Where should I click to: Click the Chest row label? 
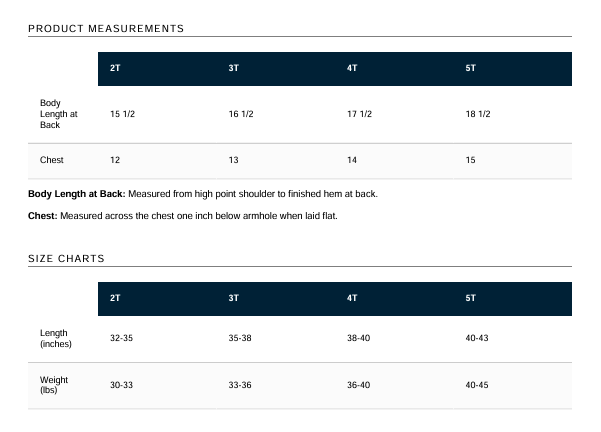click(x=52, y=160)
